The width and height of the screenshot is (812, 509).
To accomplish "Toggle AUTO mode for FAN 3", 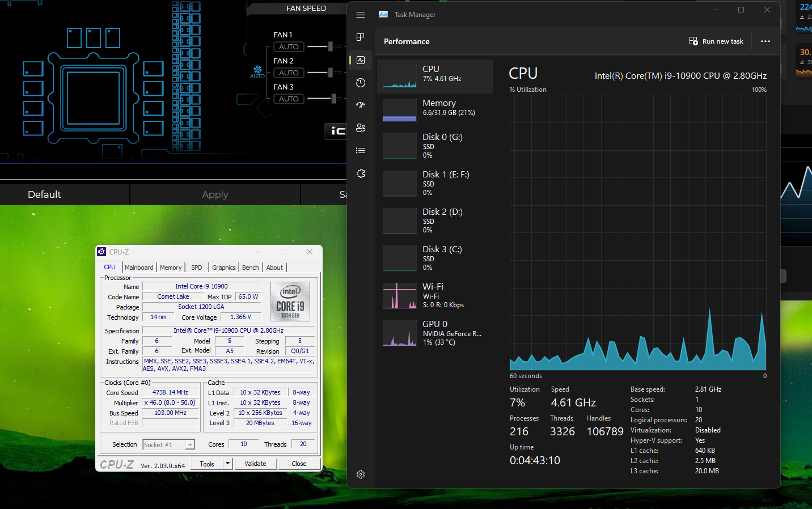I will point(289,99).
